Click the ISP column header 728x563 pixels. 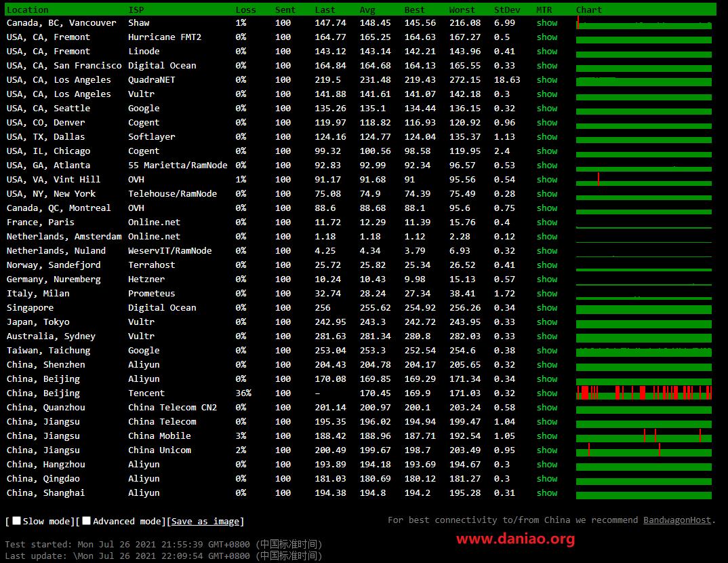coord(136,9)
